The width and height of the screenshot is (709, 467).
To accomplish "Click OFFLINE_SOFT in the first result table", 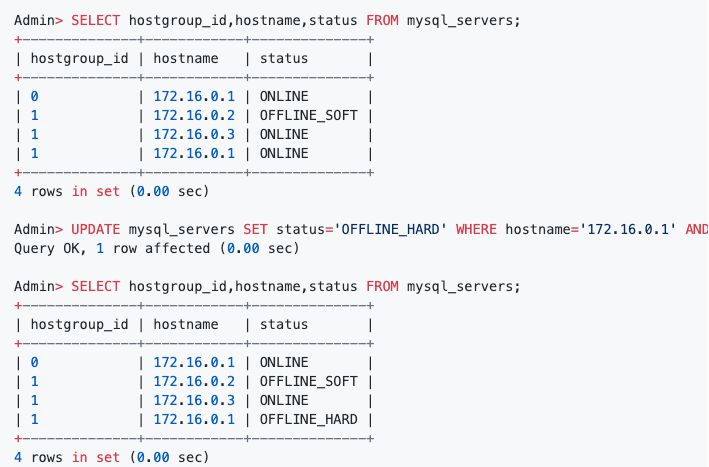I will (308, 116).
